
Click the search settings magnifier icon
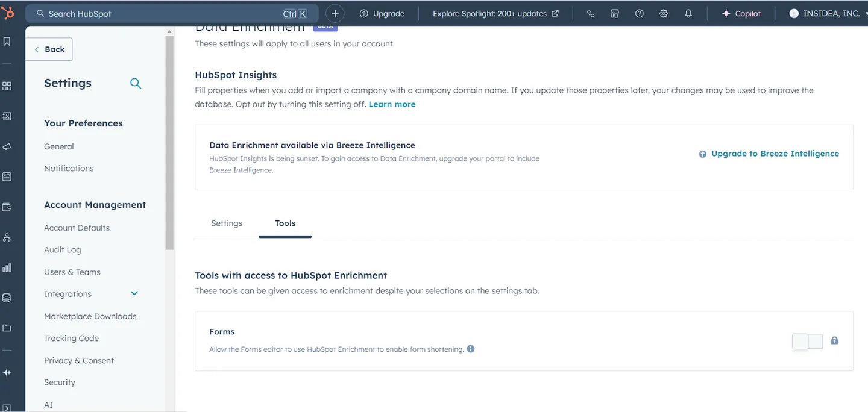click(136, 83)
